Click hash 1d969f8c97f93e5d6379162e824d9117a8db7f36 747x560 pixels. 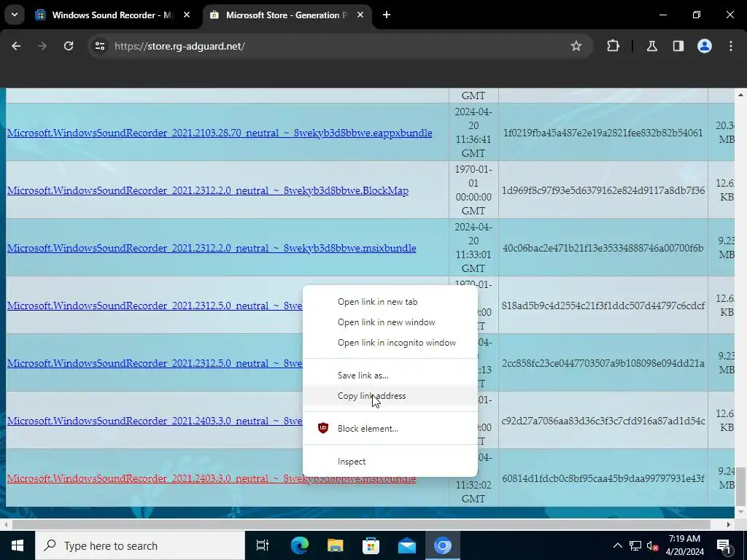click(603, 190)
